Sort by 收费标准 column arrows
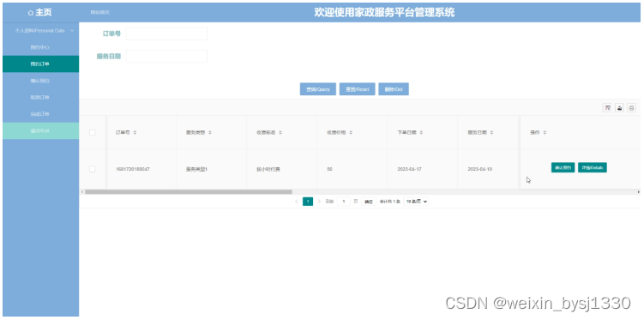This screenshot has width=644, height=320. point(280,133)
